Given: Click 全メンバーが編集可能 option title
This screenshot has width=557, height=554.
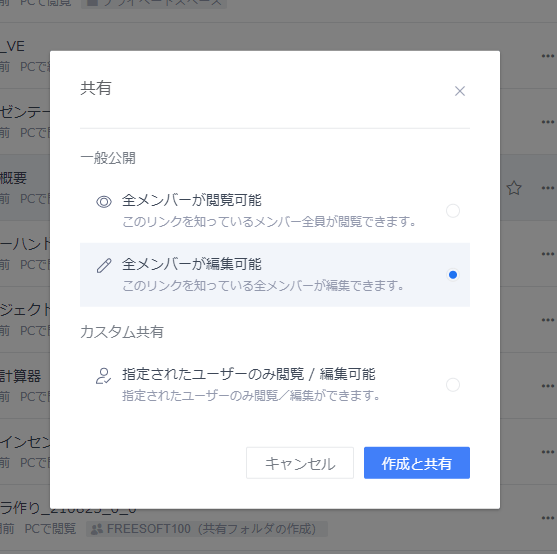Looking at the screenshot, I should 192,264.
